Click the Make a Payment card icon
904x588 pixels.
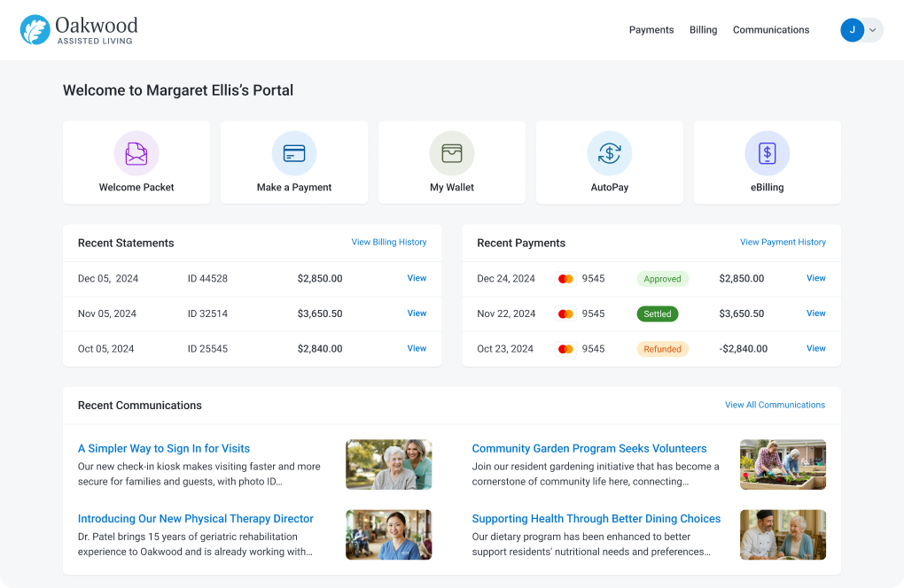(294, 153)
